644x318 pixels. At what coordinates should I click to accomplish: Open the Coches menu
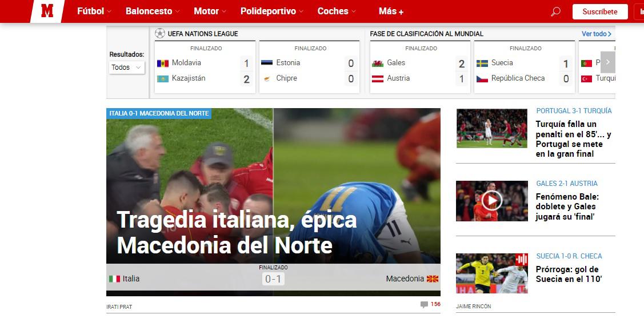333,11
